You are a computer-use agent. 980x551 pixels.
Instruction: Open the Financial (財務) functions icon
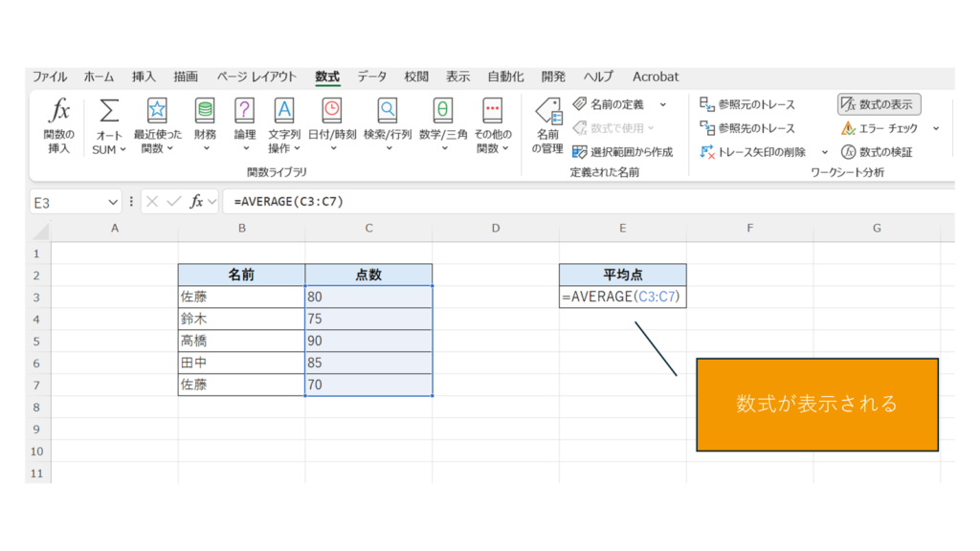tap(205, 111)
